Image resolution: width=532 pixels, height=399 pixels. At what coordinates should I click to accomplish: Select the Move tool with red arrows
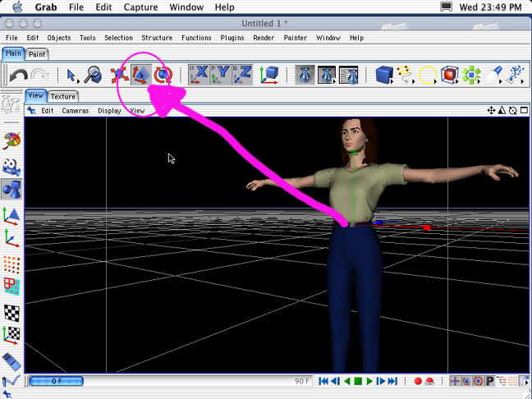[x=119, y=75]
